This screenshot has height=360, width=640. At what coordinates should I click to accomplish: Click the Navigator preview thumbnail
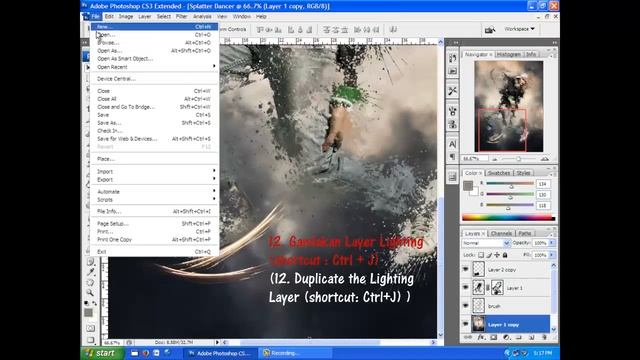(x=509, y=106)
